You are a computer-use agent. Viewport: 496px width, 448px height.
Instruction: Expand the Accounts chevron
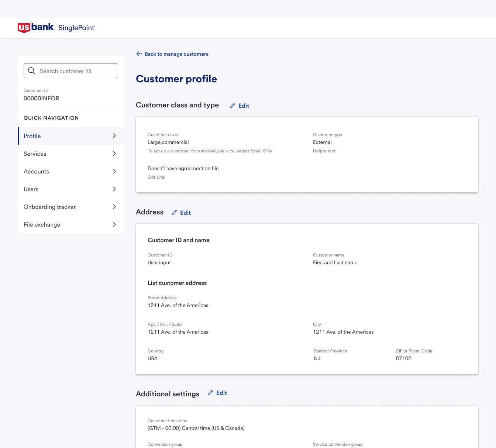pyautogui.click(x=114, y=171)
